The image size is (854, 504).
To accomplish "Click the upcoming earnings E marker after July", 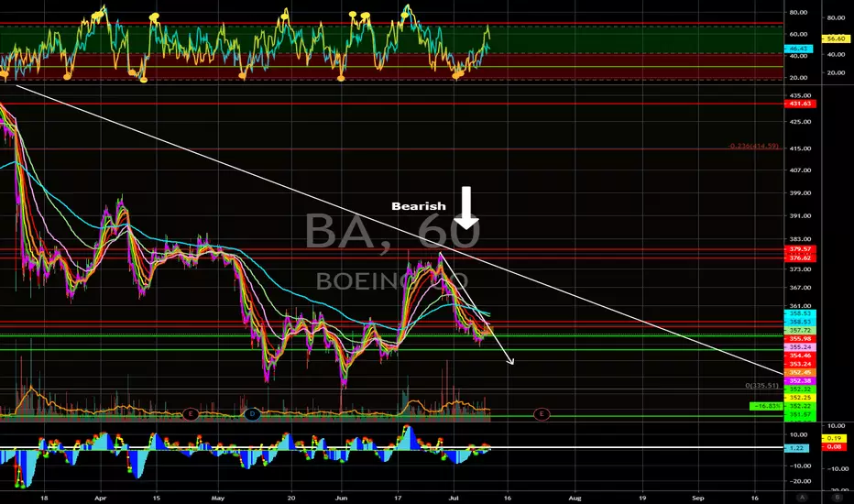I will 542,414.
